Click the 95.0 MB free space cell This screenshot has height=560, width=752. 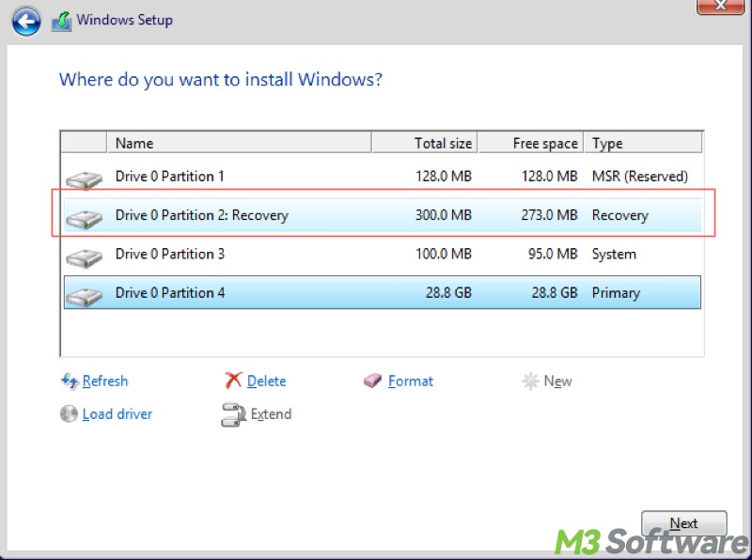pos(553,254)
